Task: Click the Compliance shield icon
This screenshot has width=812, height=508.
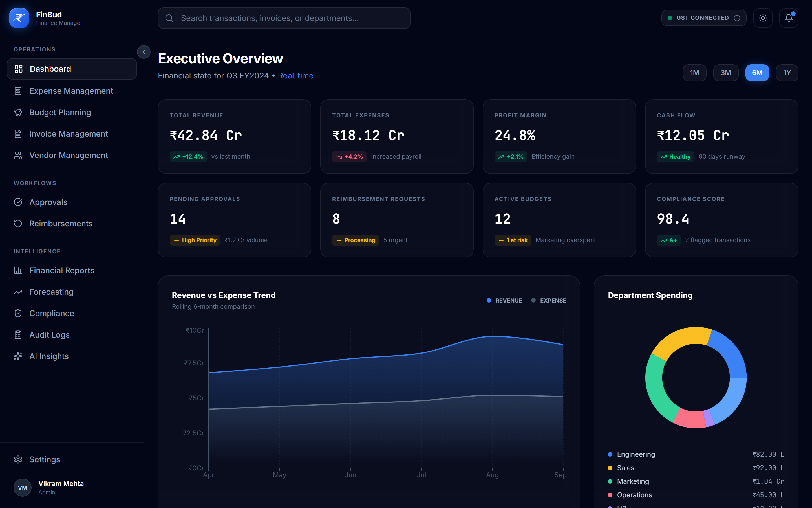Action: point(18,314)
